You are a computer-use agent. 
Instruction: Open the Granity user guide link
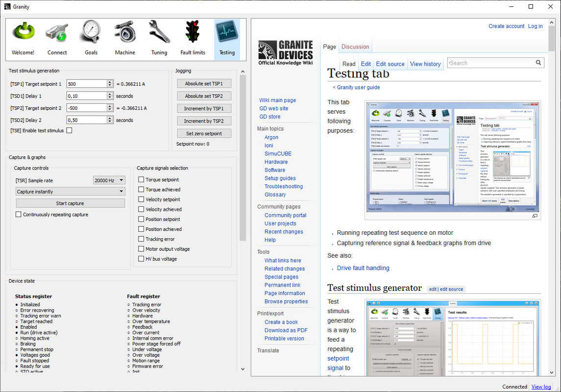tap(358, 87)
